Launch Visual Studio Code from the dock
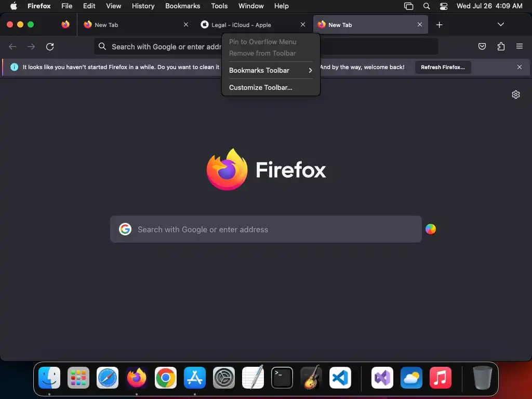The height and width of the screenshot is (399, 532). [340, 378]
